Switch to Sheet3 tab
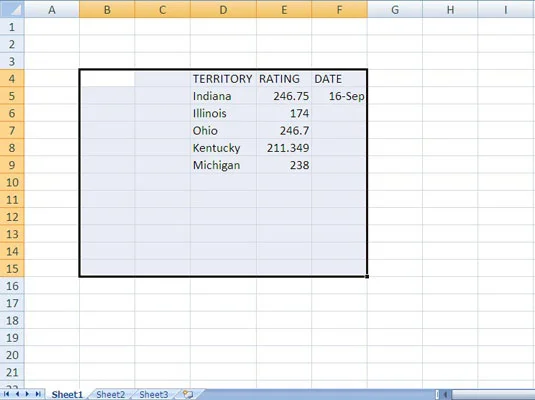Image resolution: width=535 pixels, height=400 pixels. (154, 395)
